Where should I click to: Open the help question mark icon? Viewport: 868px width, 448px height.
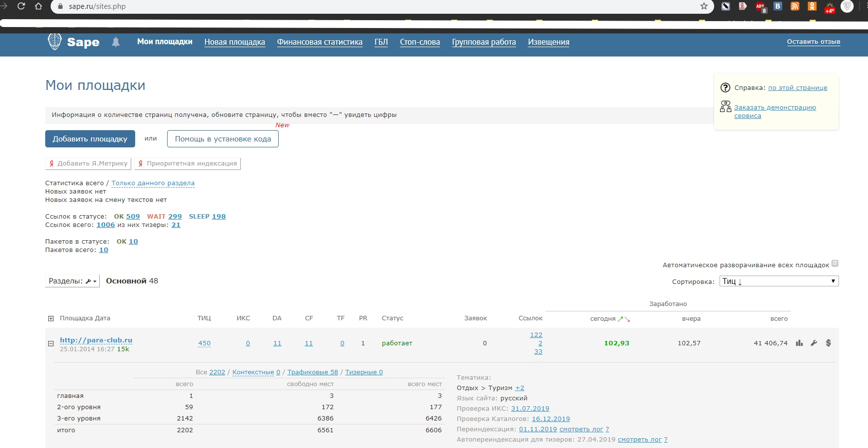coord(725,87)
